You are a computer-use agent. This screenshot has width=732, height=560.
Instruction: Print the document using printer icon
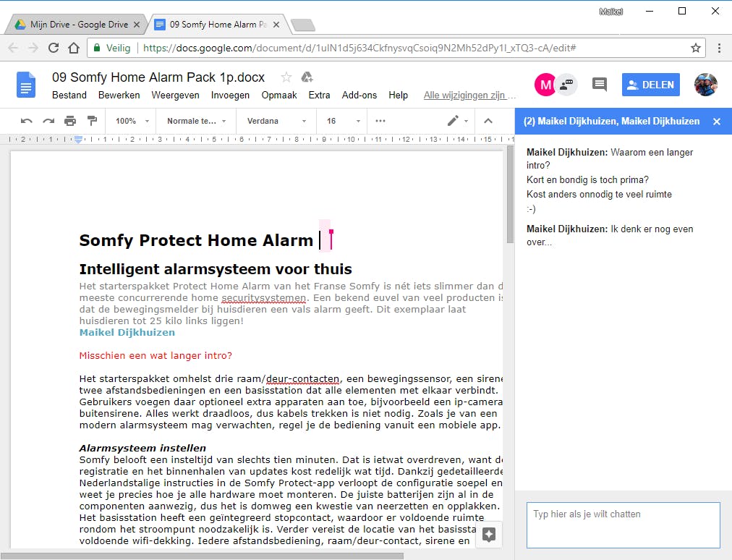click(x=70, y=121)
